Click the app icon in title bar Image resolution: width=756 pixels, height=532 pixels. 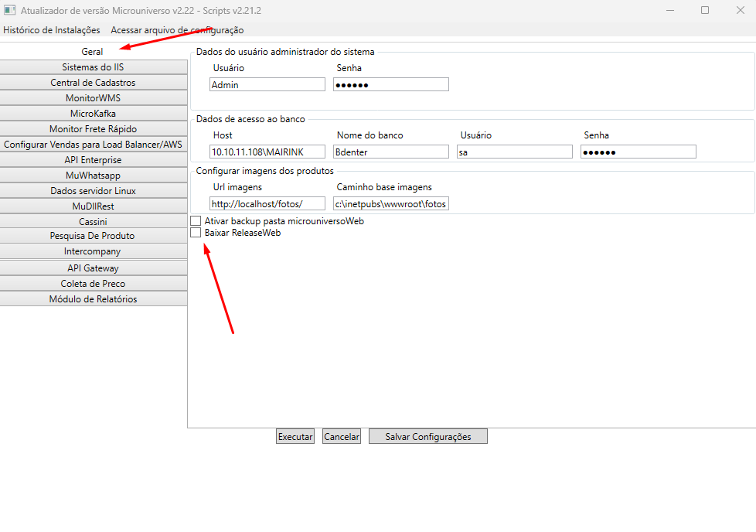(10, 11)
